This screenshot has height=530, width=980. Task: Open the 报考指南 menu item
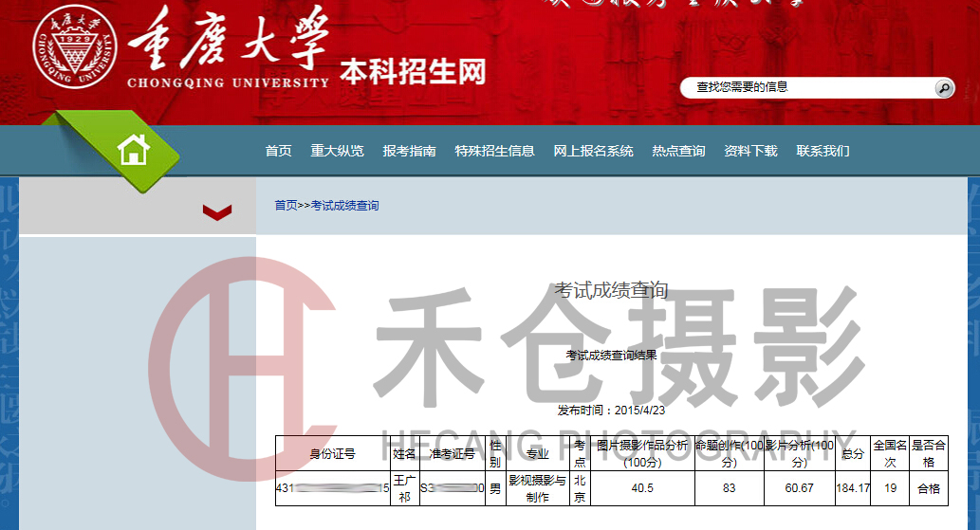click(410, 151)
